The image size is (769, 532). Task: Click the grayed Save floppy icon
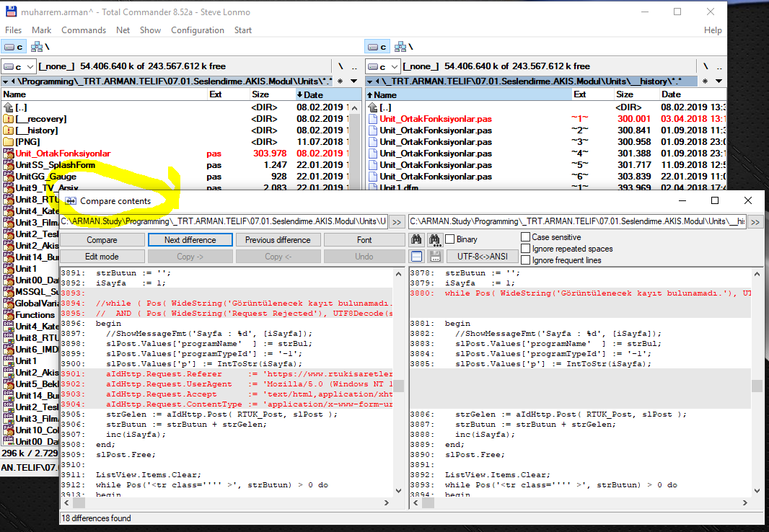coord(434,256)
